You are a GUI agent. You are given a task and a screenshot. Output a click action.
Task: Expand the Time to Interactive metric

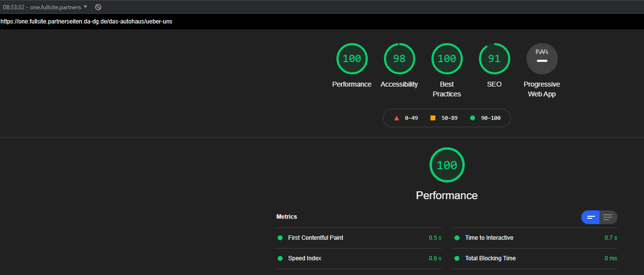[x=489, y=238]
